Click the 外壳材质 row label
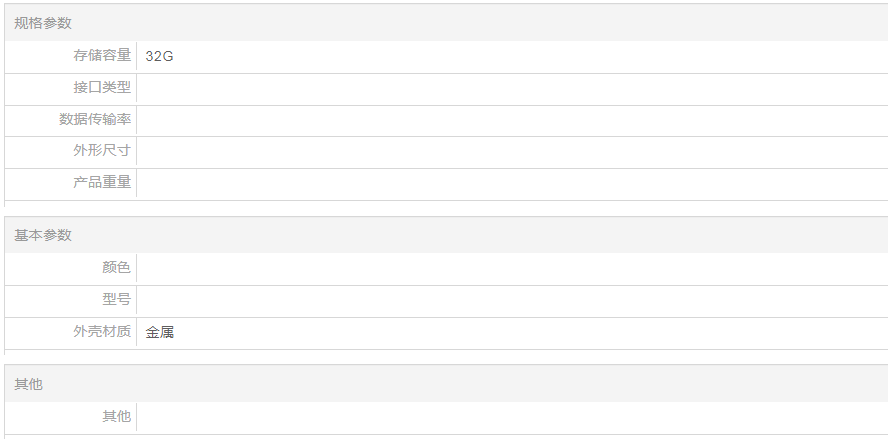Screen dimensions: 893x439 coord(102,332)
